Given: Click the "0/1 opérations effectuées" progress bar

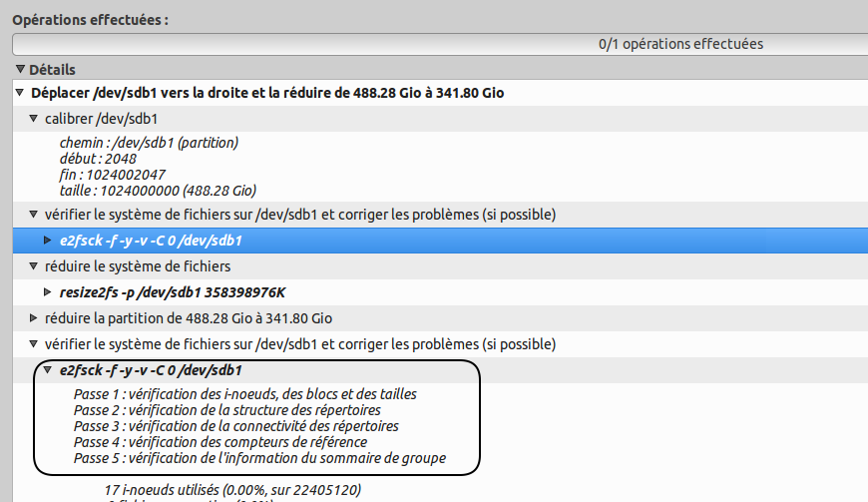Looking at the screenshot, I should [439, 44].
